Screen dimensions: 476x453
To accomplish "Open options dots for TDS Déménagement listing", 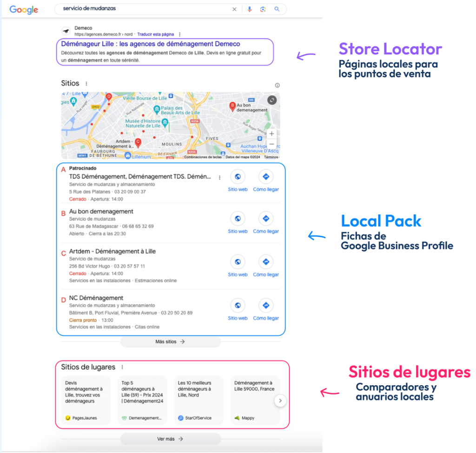I will click(219, 177).
